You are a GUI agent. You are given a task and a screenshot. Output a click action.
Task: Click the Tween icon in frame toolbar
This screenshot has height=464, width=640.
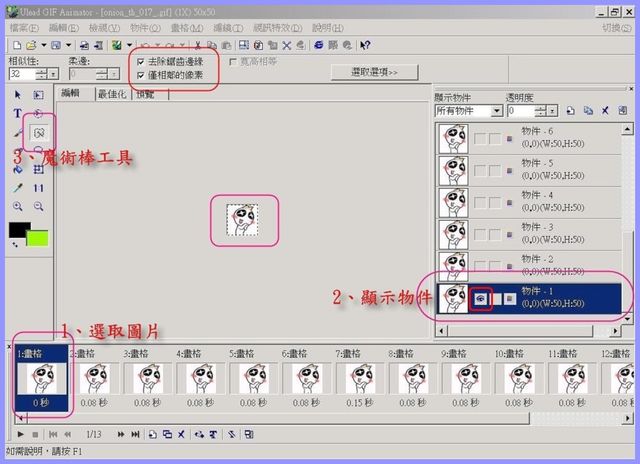[199, 435]
